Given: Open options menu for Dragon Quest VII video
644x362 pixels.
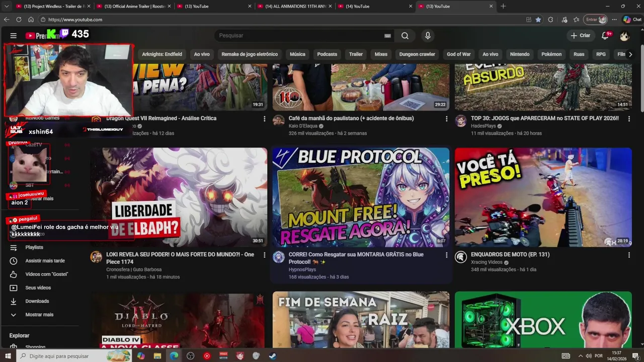Looking at the screenshot, I should pos(264,119).
